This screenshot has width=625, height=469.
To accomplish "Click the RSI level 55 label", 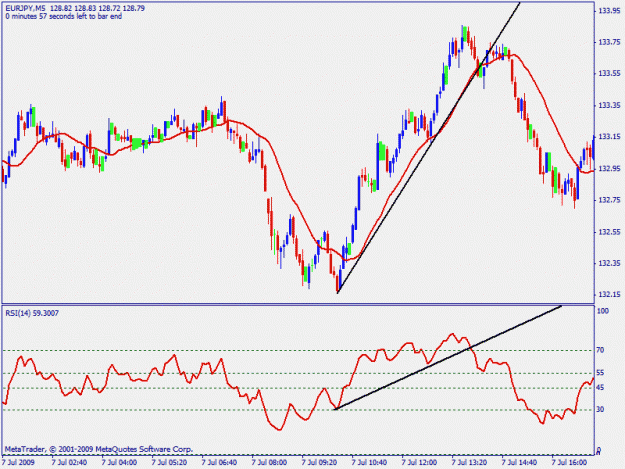I will 600,373.
